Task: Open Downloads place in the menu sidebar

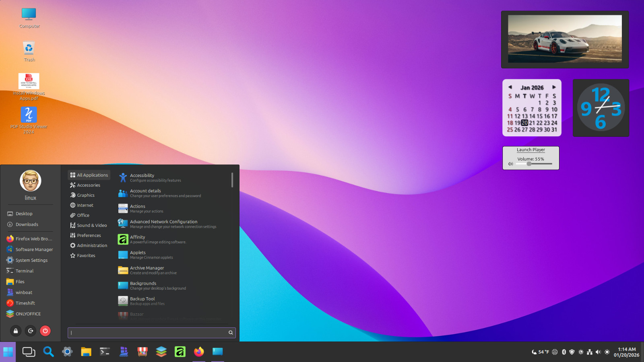Action: pos(30,224)
